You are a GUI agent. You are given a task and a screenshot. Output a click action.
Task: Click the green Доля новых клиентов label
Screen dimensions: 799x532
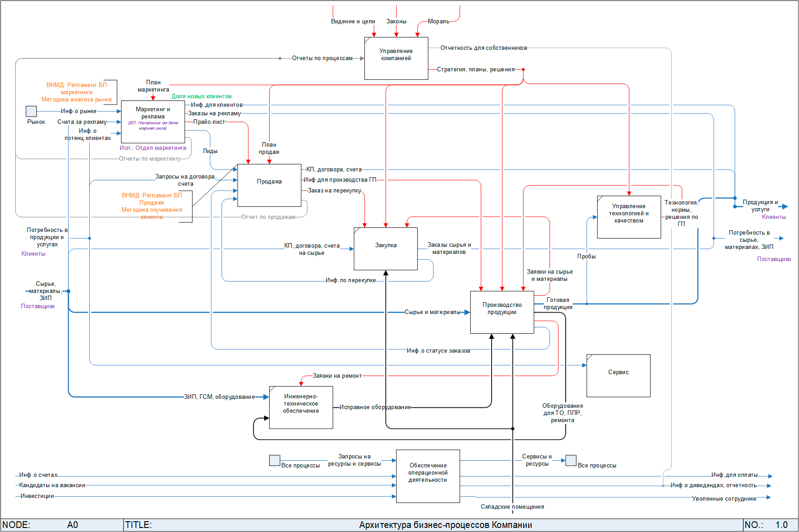pos(201,96)
